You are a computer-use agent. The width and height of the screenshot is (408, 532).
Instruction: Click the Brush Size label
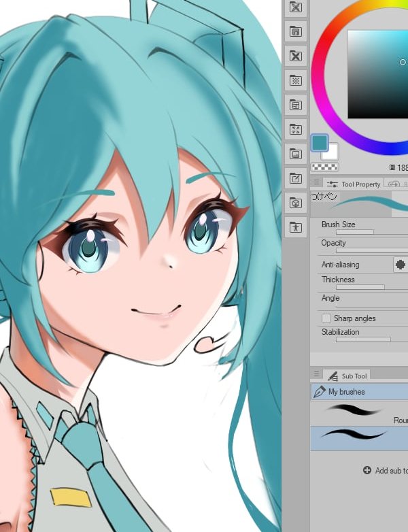point(338,225)
